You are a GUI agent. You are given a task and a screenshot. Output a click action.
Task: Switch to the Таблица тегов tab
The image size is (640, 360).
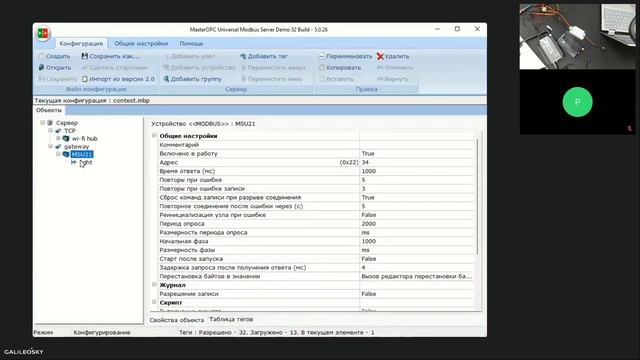point(231,319)
